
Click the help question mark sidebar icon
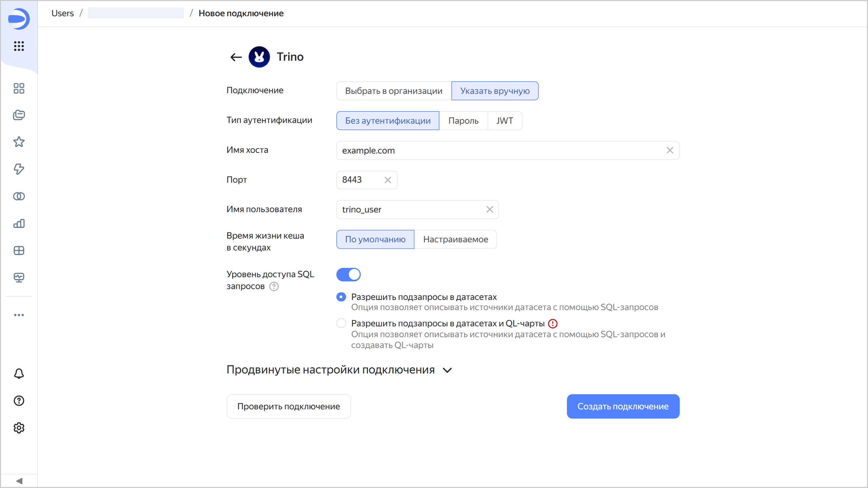click(x=19, y=401)
